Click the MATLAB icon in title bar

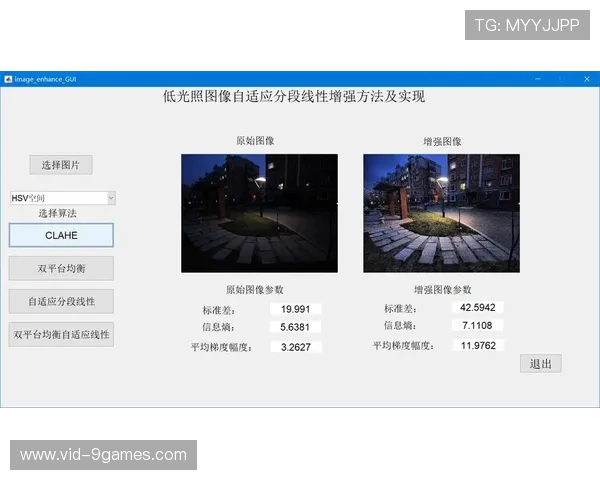8,79
